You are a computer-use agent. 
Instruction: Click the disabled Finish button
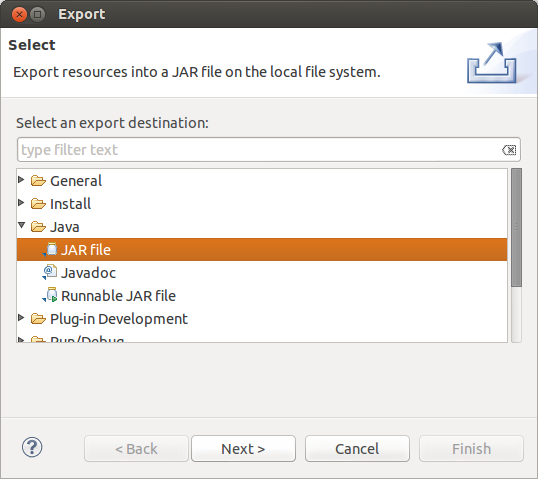coord(471,448)
